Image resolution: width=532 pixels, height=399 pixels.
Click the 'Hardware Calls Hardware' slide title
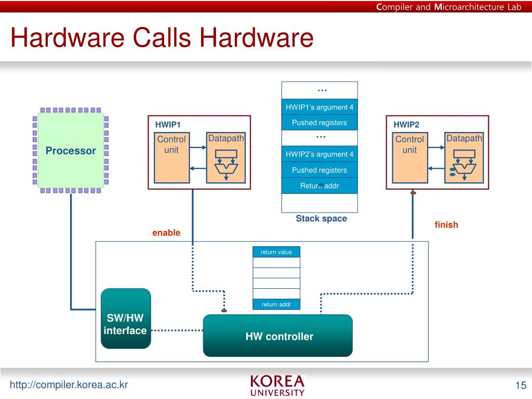tap(162, 37)
